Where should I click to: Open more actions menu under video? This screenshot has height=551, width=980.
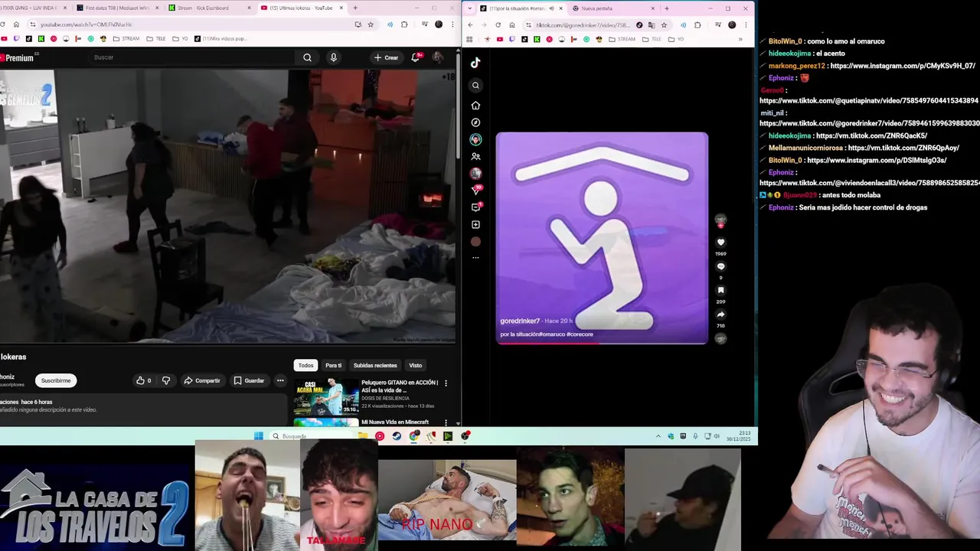(x=280, y=380)
